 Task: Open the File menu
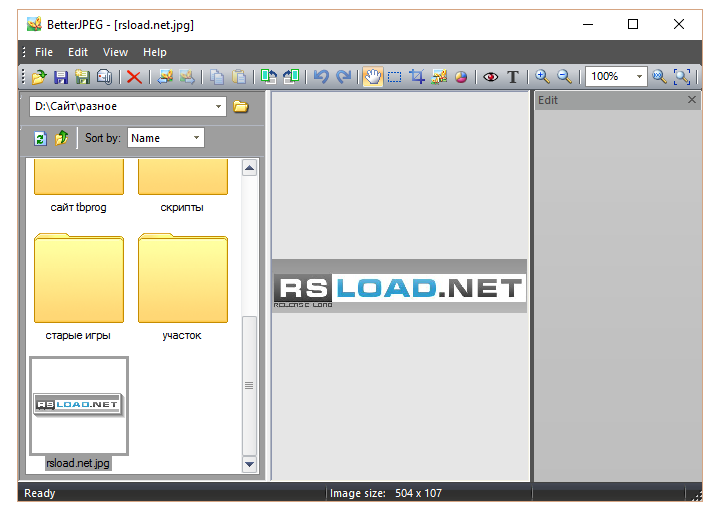(x=44, y=52)
